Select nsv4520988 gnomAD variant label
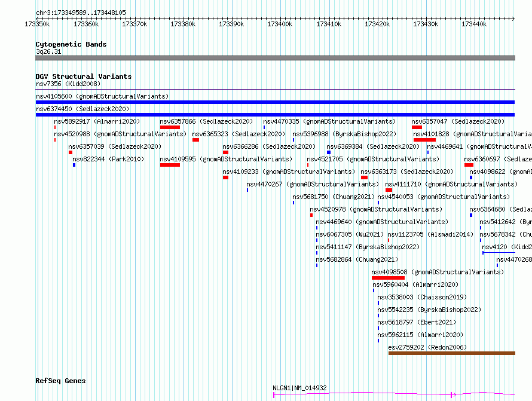Viewport: 532px width, 401px height. [120, 134]
